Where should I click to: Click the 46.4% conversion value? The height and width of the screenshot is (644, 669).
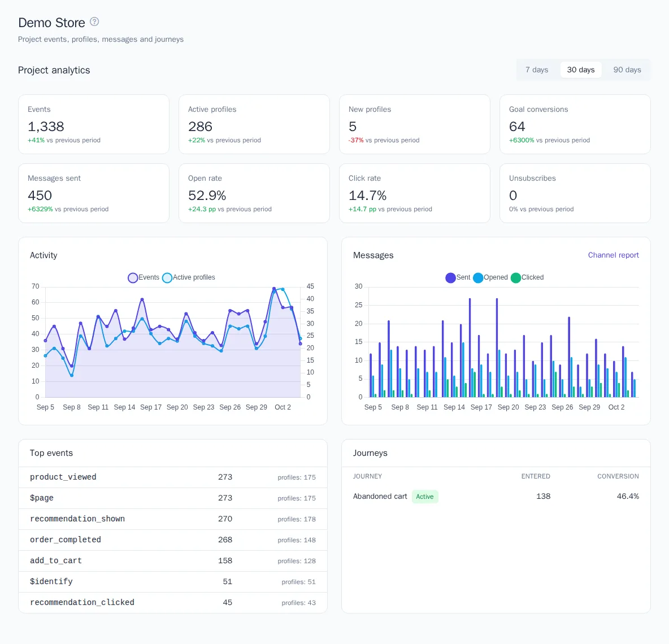tap(628, 497)
